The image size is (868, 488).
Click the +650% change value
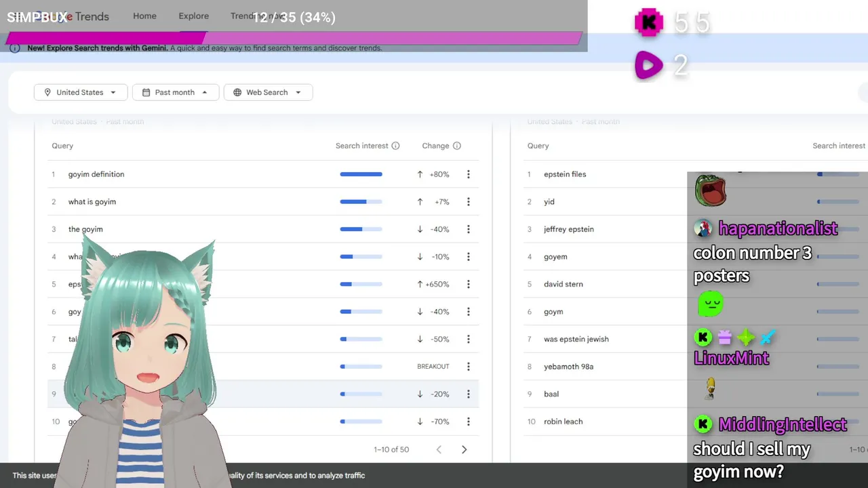[x=437, y=284]
